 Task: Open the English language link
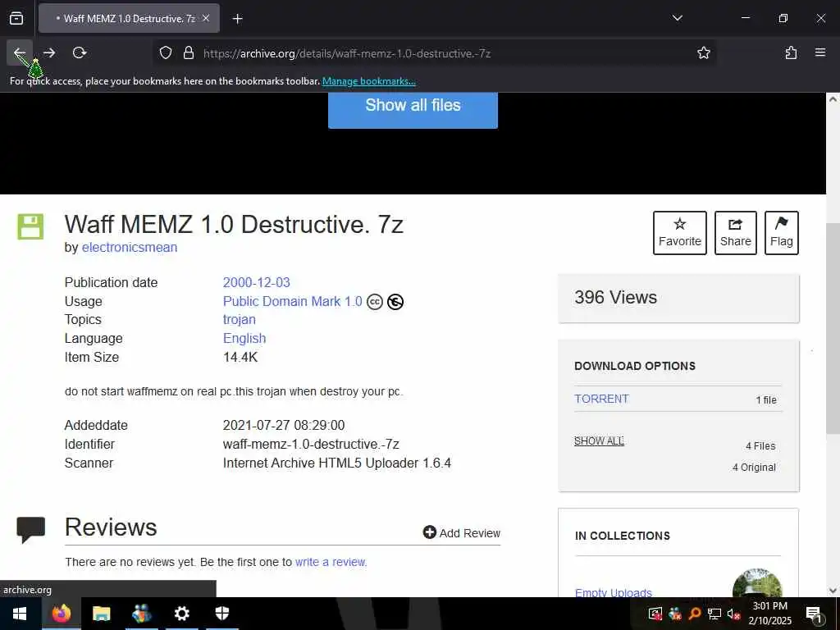pos(244,339)
